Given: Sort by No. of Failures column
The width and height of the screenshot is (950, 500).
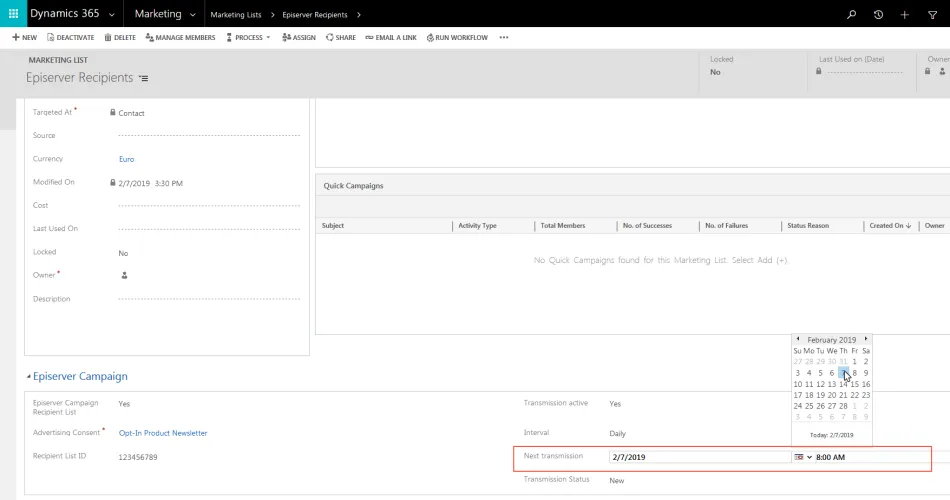Looking at the screenshot, I should point(726,225).
